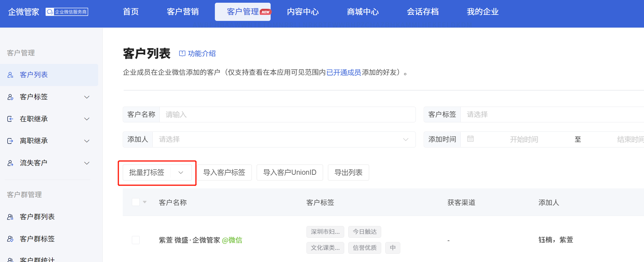Click the 流失客户 sidebar icon
This screenshot has height=262, width=644.
tap(10, 163)
